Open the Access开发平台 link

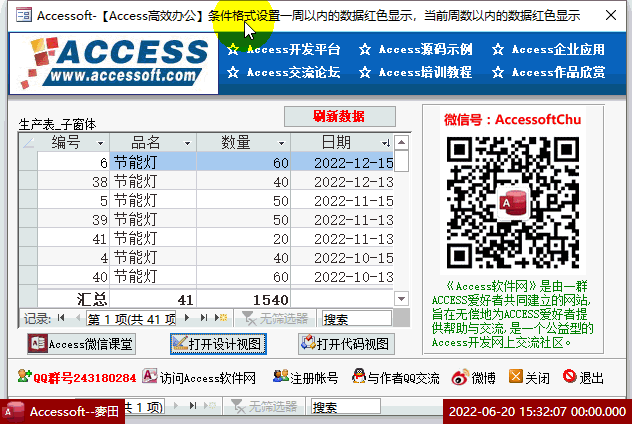tap(293, 50)
